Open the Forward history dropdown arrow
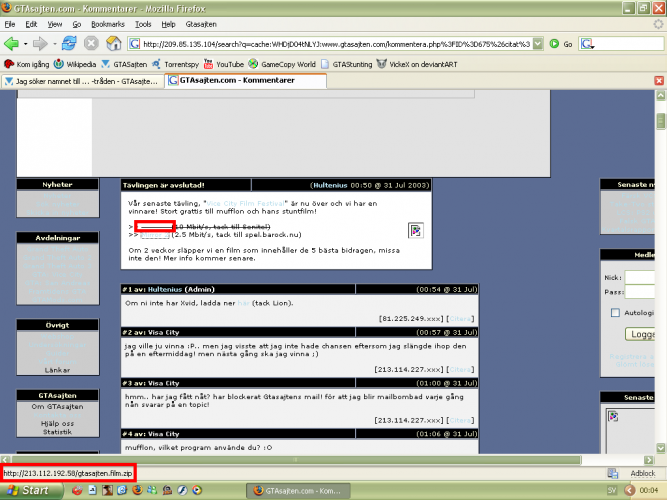Image resolution: width=667 pixels, height=500 pixels. (54, 44)
